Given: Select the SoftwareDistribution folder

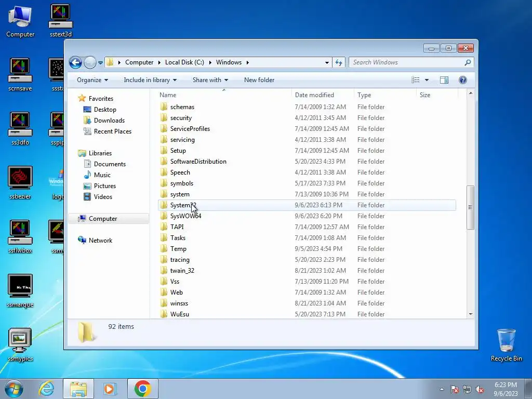Looking at the screenshot, I should click(198, 162).
